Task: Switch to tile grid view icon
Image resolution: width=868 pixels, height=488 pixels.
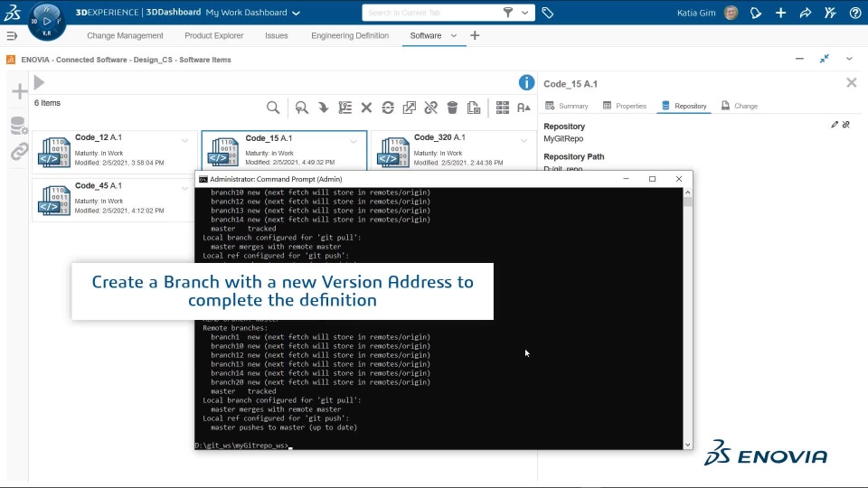Action: (503, 108)
